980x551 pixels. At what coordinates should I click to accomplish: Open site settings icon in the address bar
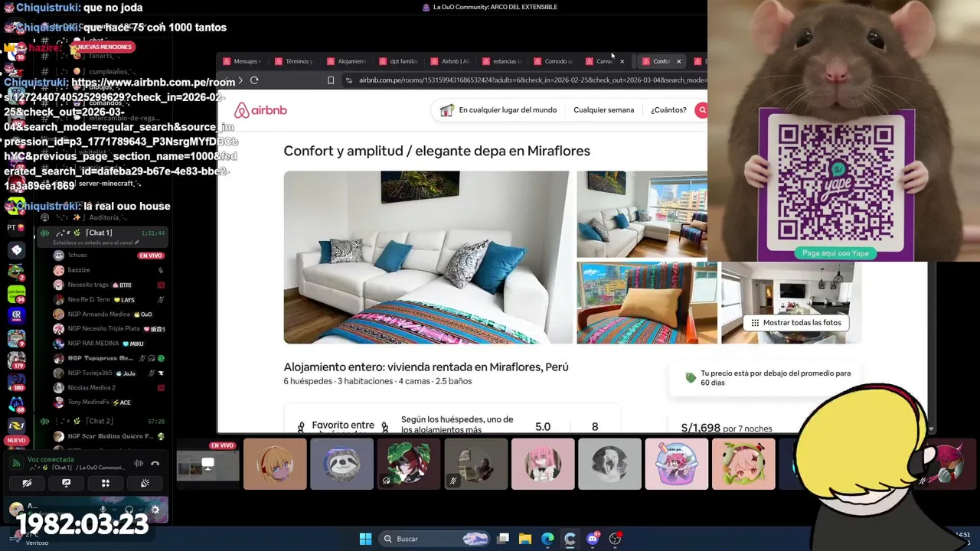coord(349,80)
